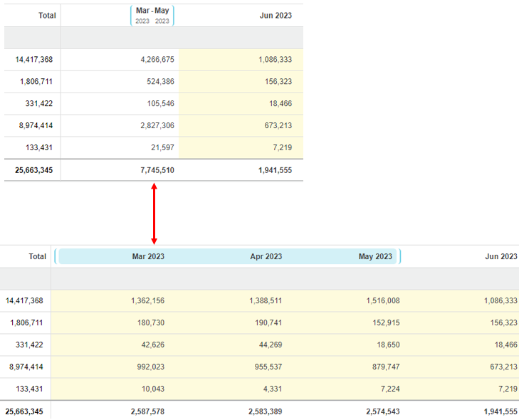Viewport: 519px width, 420px height.
Task: Click the bracket left of Mar - May header
Action: [x=132, y=16]
